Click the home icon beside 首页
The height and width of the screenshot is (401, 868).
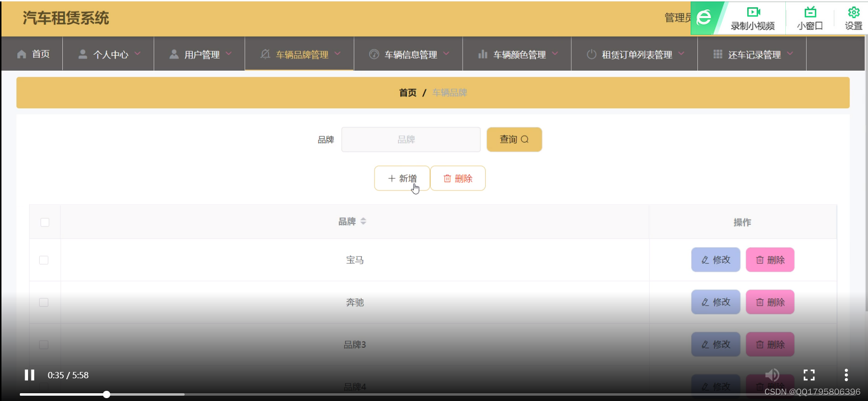pyautogui.click(x=22, y=54)
